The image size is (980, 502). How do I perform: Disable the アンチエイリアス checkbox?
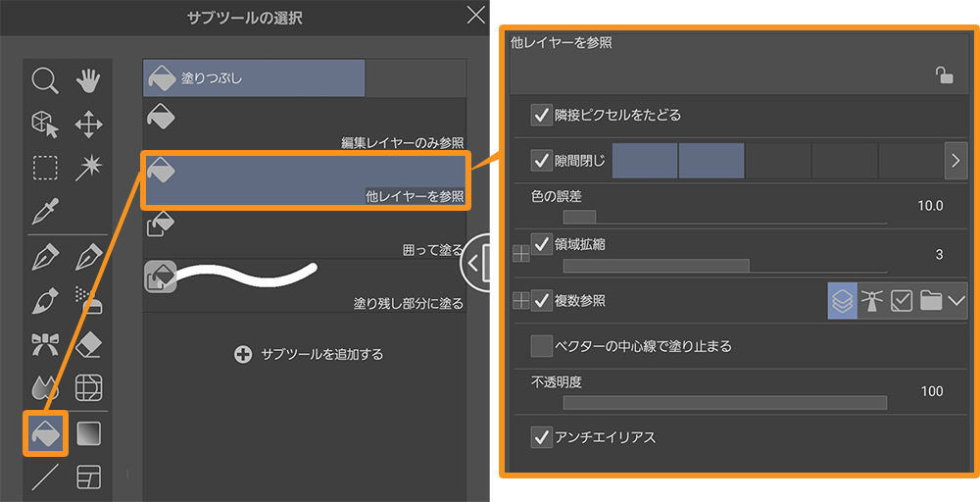click(541, 437)
